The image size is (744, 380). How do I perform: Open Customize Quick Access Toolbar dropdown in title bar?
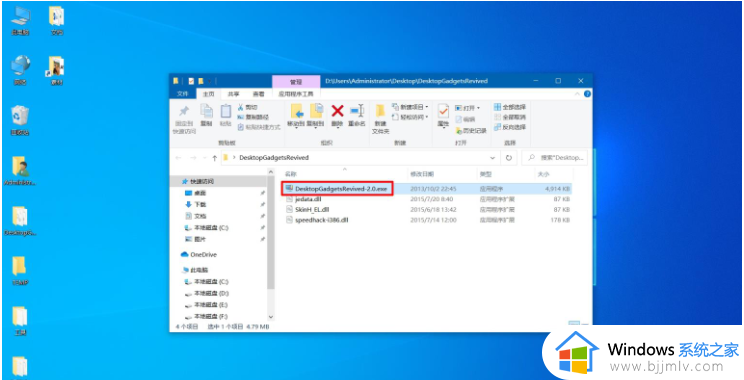pos(210,81)
